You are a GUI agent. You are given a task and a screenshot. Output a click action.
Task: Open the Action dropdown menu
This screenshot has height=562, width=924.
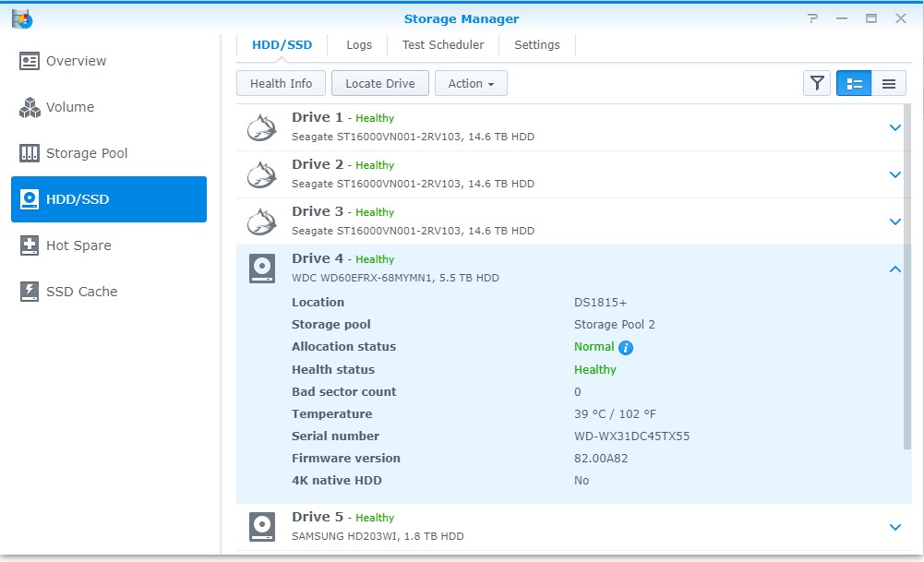[471, 83]
